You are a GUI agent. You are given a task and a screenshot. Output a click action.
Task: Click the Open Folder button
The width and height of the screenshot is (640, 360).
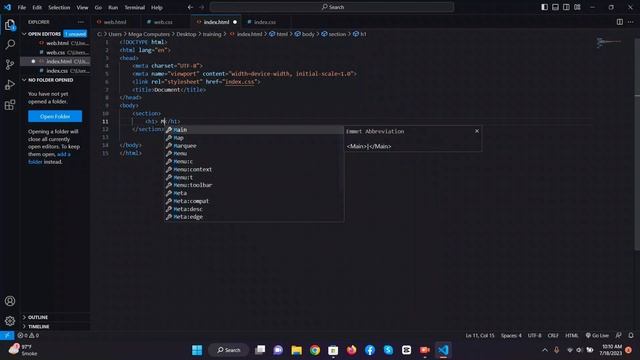pos(55,116)
